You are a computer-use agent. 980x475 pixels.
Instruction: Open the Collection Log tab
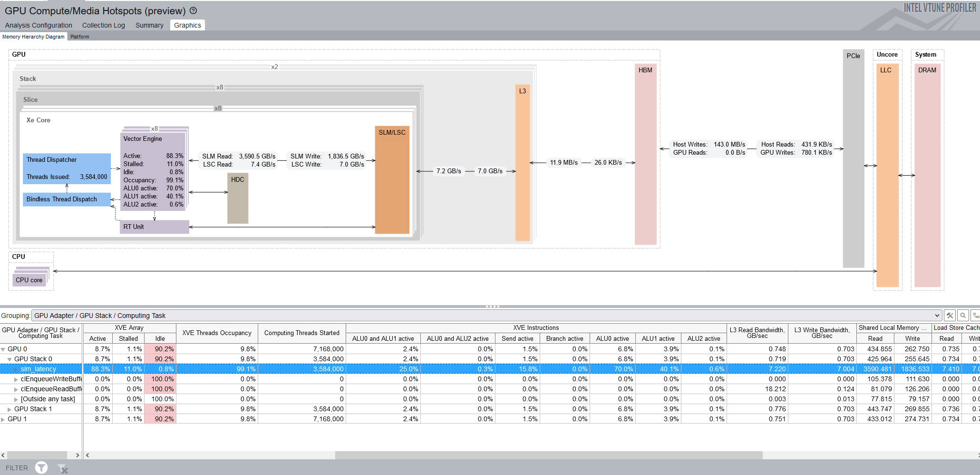[x=103, y=25]
